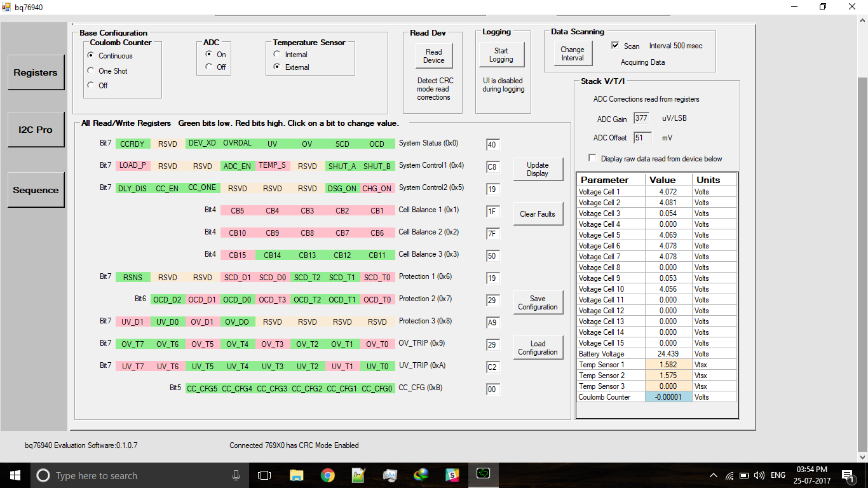Toggle the DEV_XD bit
This screenshot has width=868, height=488.
pos(203,143)
